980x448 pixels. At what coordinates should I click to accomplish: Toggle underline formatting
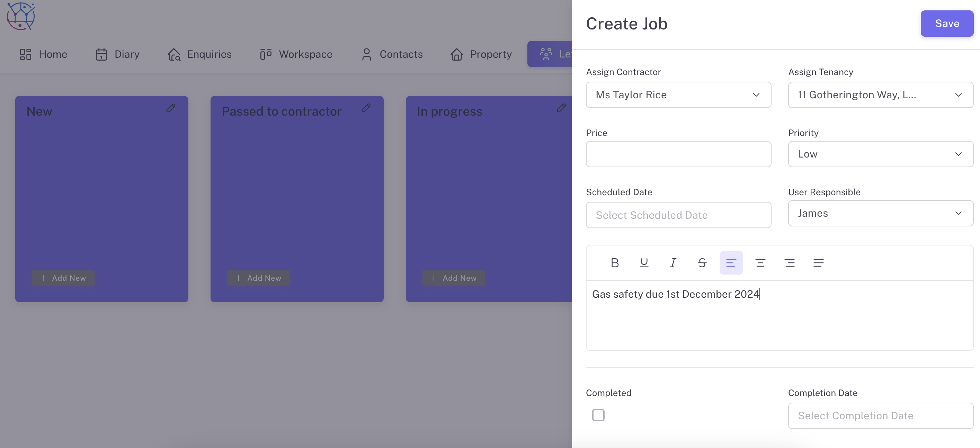pos(644,263)
